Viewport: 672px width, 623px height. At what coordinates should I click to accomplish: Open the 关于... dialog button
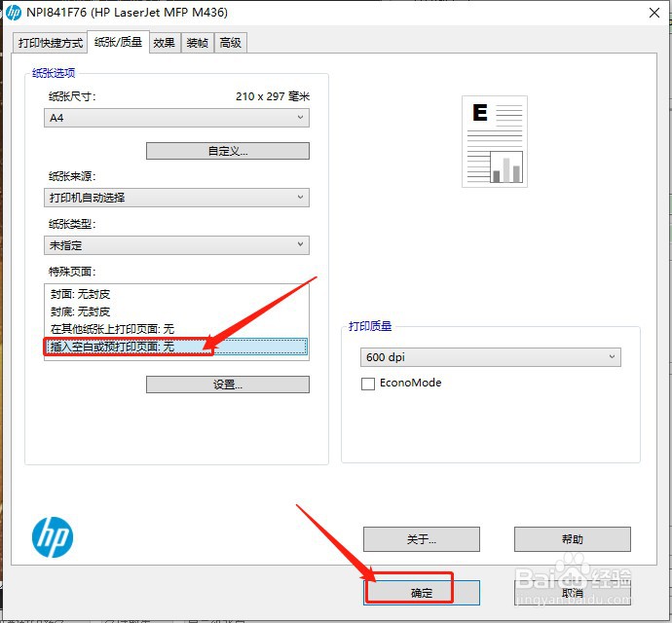click(422, 539)
